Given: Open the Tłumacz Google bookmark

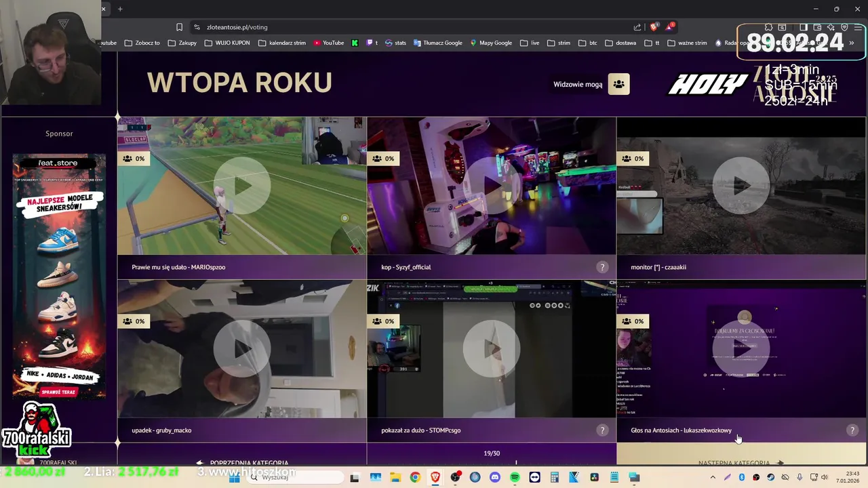Looking at the screenshot, I should [437, 43].
